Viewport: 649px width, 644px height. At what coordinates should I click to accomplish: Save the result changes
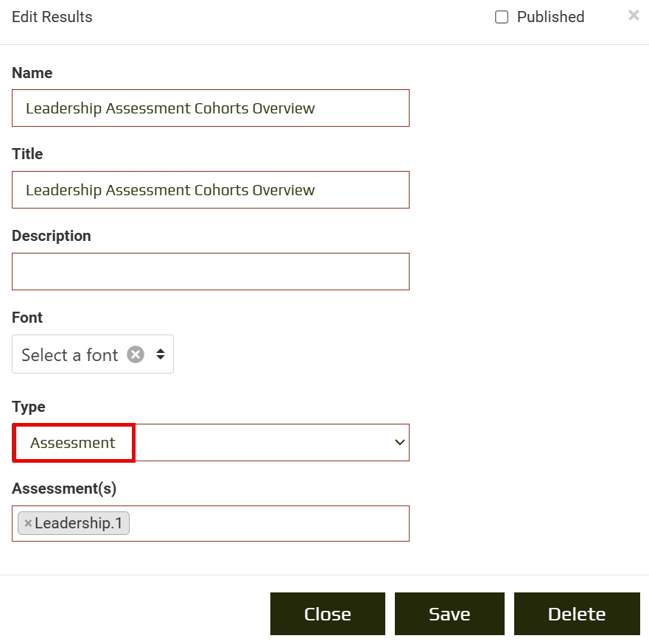(449, 614)
